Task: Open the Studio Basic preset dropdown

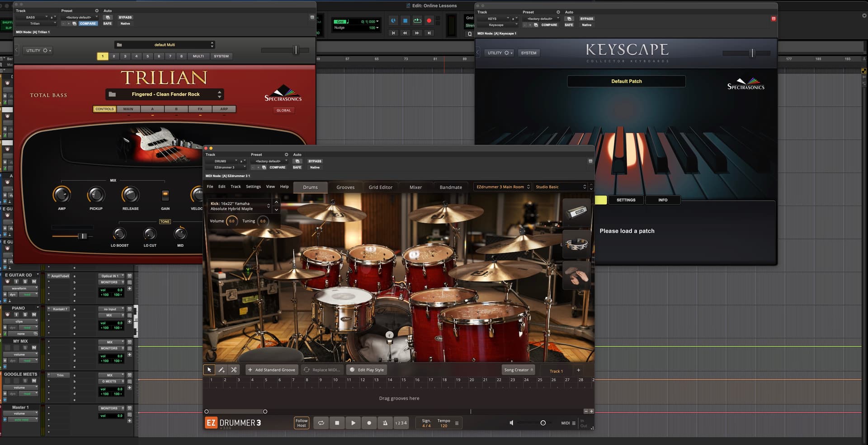Action: coord(561,187)
